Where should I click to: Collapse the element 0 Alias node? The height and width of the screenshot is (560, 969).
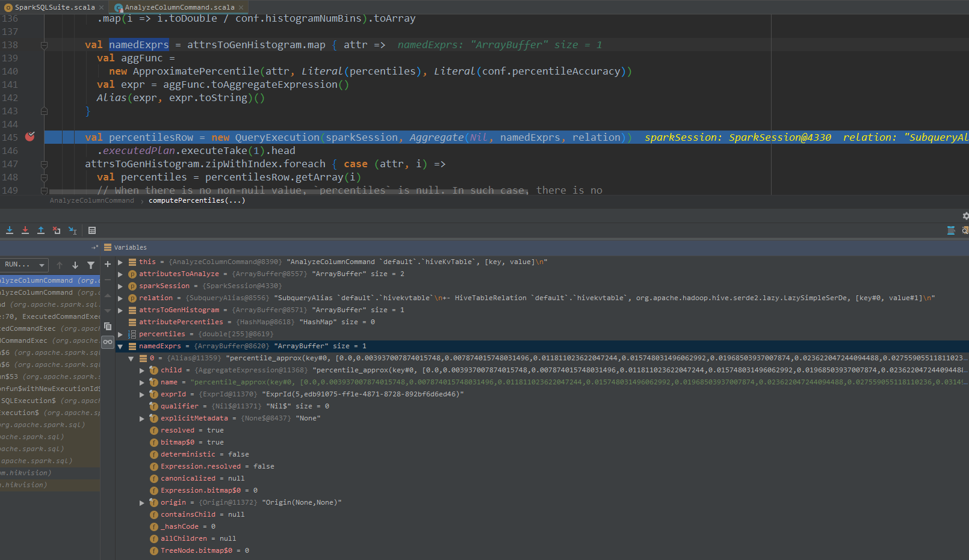point(131,358)
